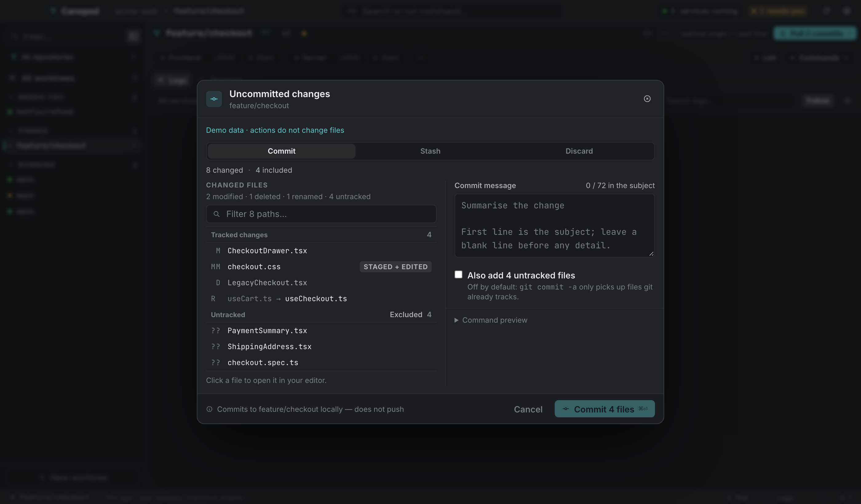
Task: Click the STAGED + EDITED badge
Action: tap(396, 267)
